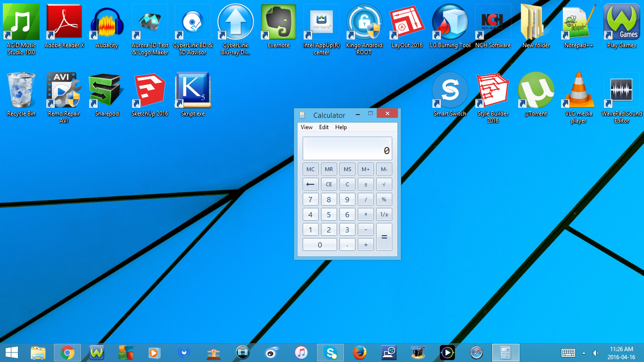Click the M+ memory add button
Viewport: 644px width, 362px height.
click(x=366, y=169)
